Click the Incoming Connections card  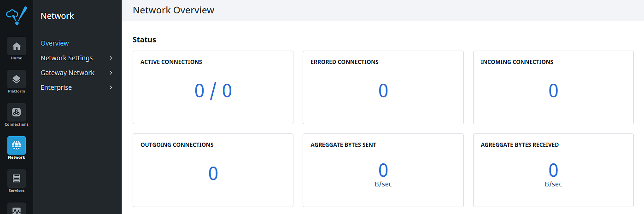(553, 87)
